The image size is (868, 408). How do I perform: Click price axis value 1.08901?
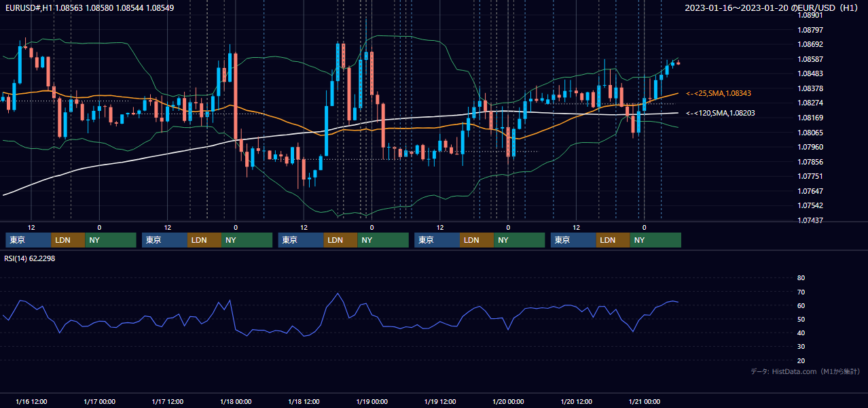point(810,15)
